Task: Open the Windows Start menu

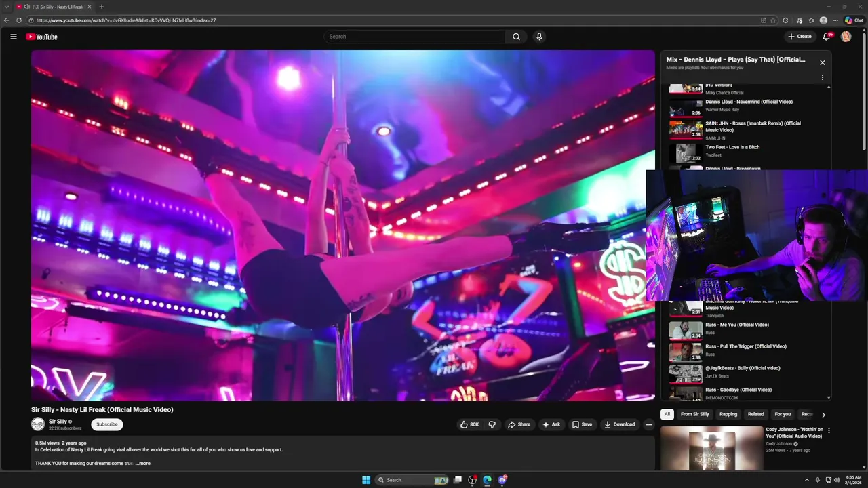Action: (366, 480)
